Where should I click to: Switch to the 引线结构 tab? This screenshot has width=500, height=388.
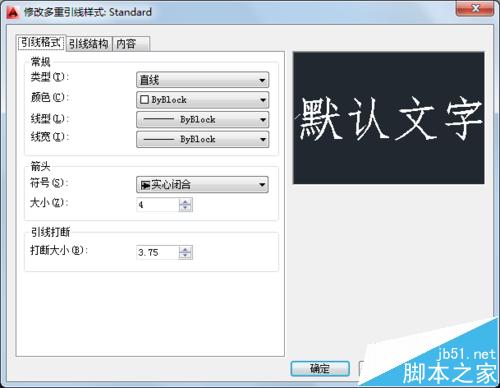click(89, 44)
